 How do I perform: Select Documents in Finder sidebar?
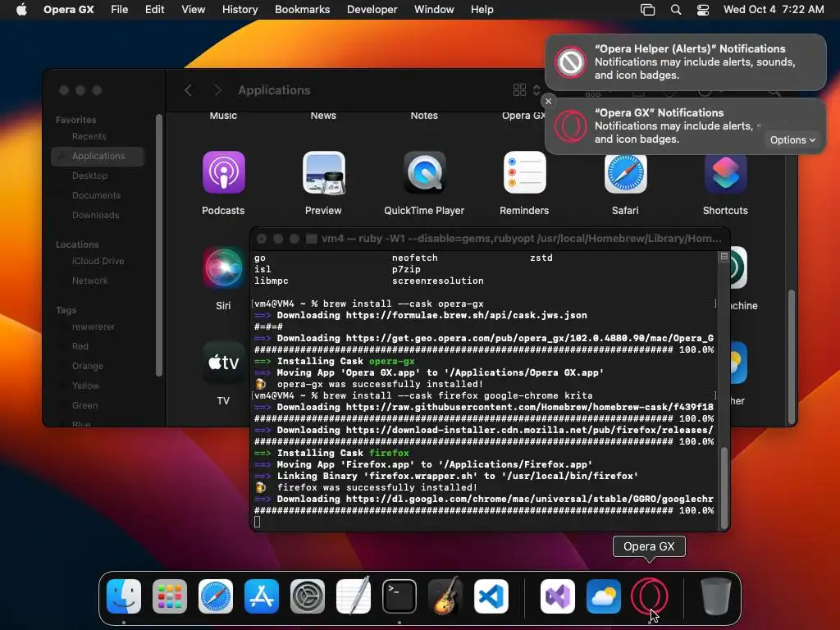tap(98, 195)
